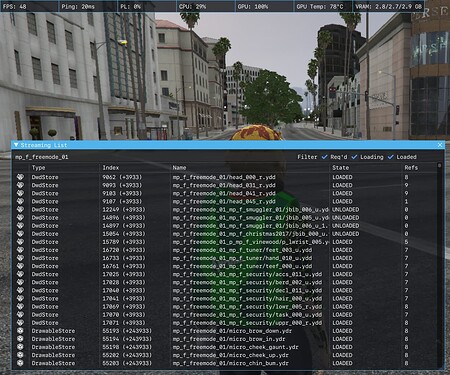The height and width of the screenshot is (375, 450).
Task: Click the Refs column header
Action: pos(411,168)
